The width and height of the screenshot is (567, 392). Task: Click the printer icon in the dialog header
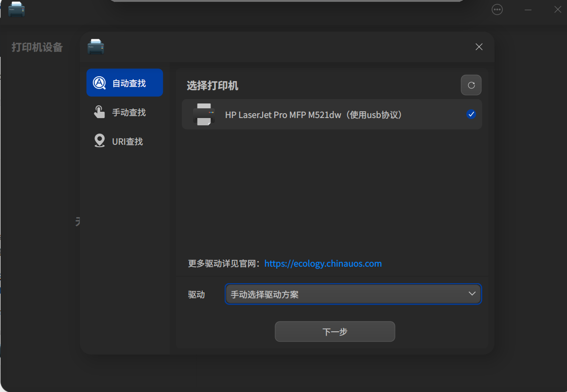[x=96, y=47]
